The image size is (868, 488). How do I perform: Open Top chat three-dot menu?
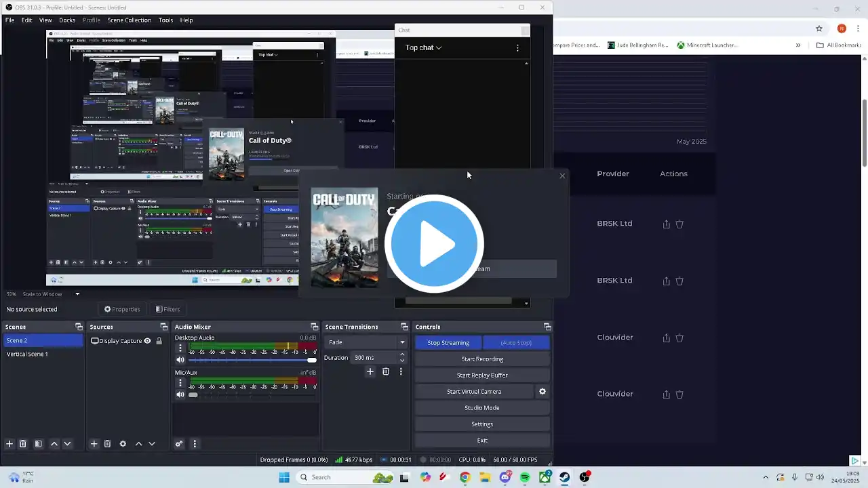(517, 48)
